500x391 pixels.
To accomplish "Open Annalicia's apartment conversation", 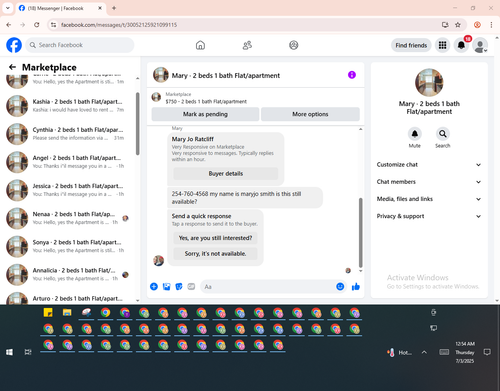I will (68, 275).
